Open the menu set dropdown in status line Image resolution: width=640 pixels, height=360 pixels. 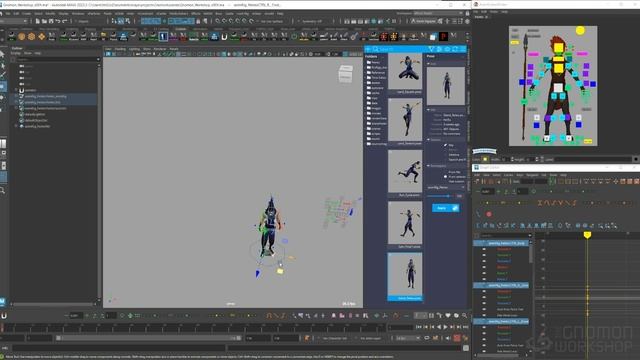point(14,21)
